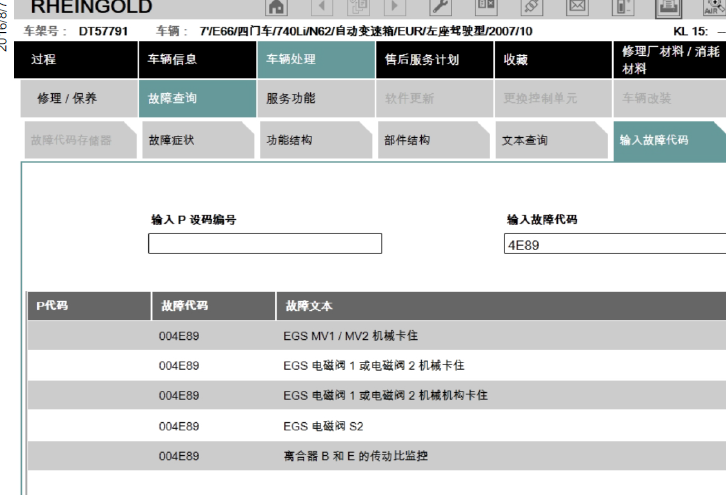Open the 文本查询 tab
Screen dimensions: 726x495
[x=551, y=140]
